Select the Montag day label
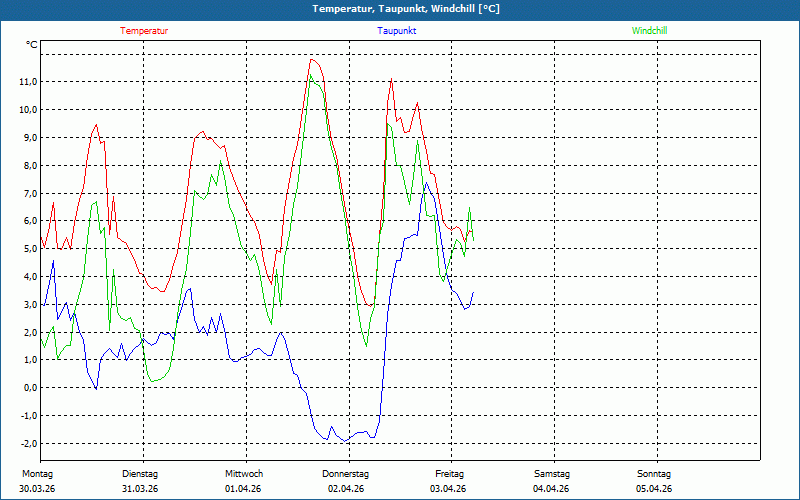 tap(37, 474)
